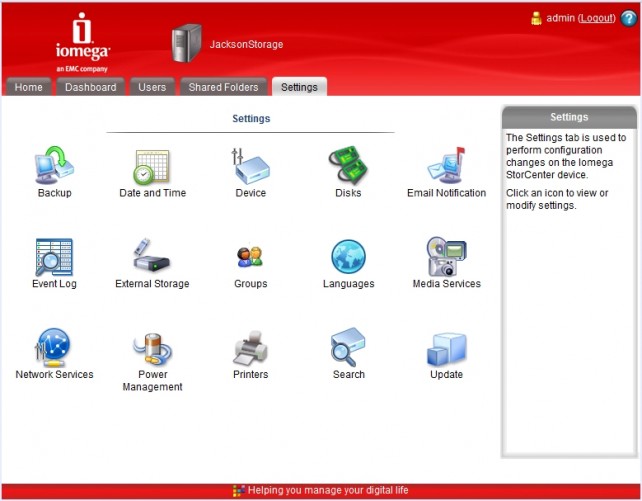
Task: Click the Media Services label
Action: coord(446,284)
